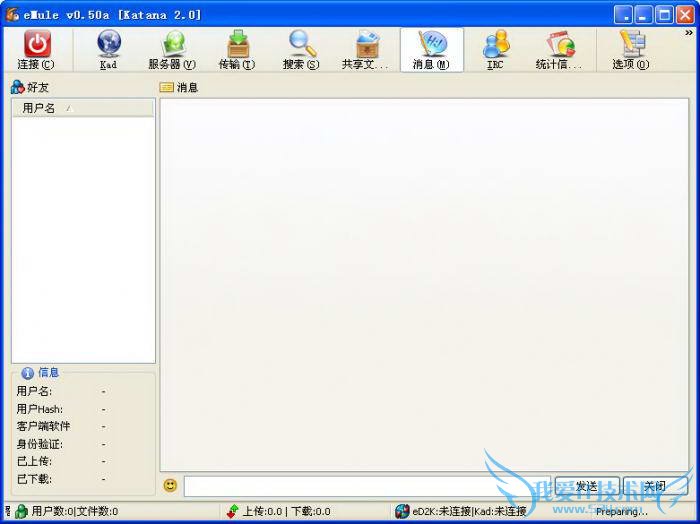This screenshot has height=524, width=700.
Task: Click the blue info (信息) icon
Action: pos(28,373)
